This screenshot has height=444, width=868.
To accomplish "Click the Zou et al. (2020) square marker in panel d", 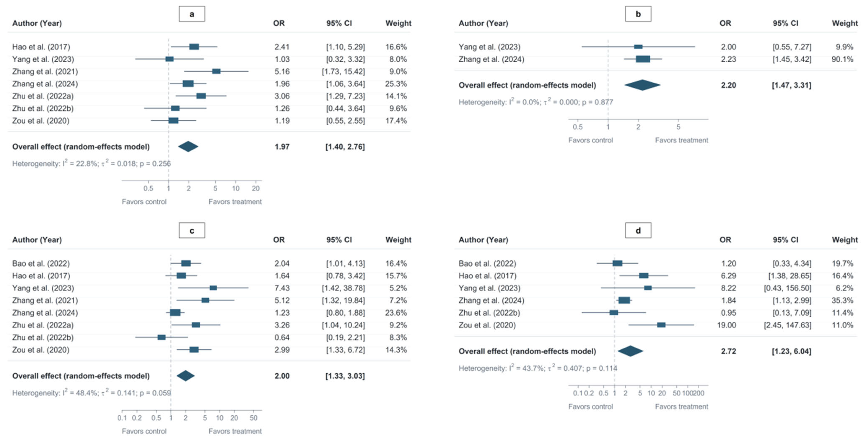I will 661,325.
